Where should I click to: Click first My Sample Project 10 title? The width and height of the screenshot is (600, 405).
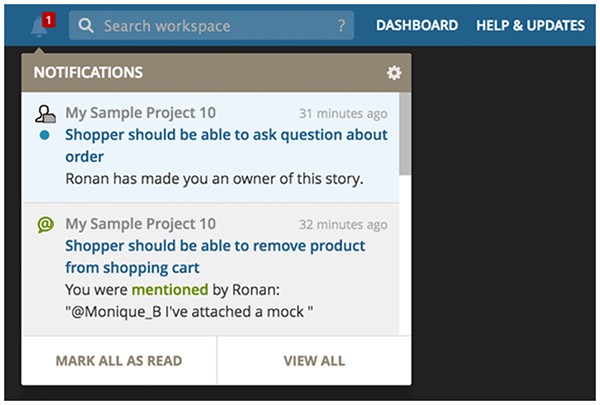pos(140,113)
